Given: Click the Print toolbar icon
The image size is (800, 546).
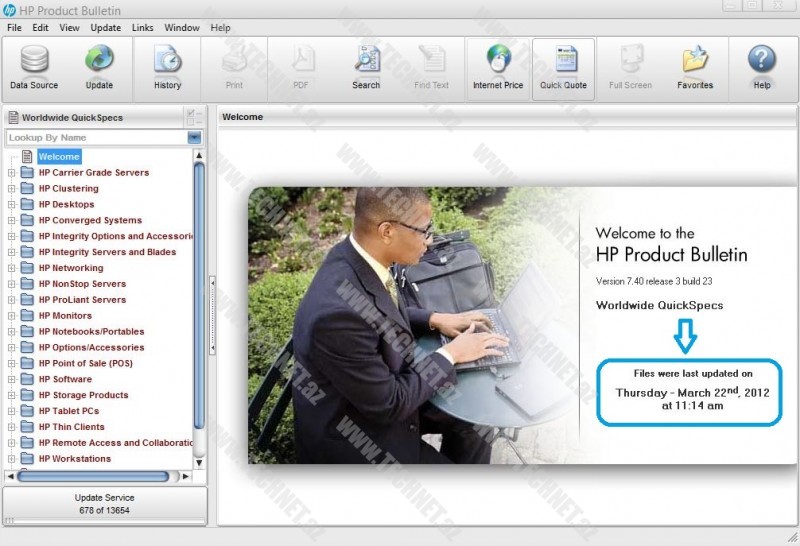Looking at the screenshot, I should click(234, 58).
